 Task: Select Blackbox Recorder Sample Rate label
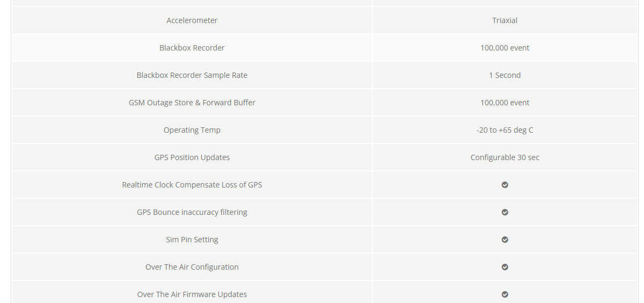pos(192,75)
